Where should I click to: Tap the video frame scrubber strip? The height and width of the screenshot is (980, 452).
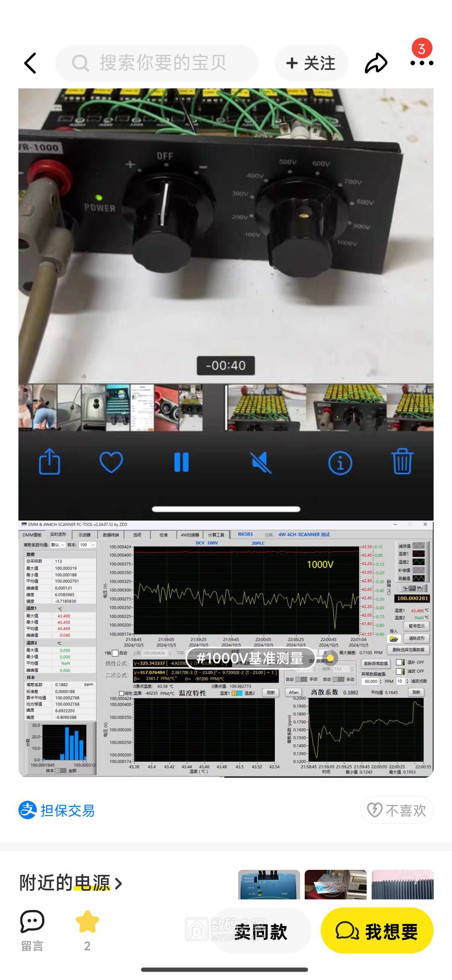pyautogui.click(x=226, y=407)
